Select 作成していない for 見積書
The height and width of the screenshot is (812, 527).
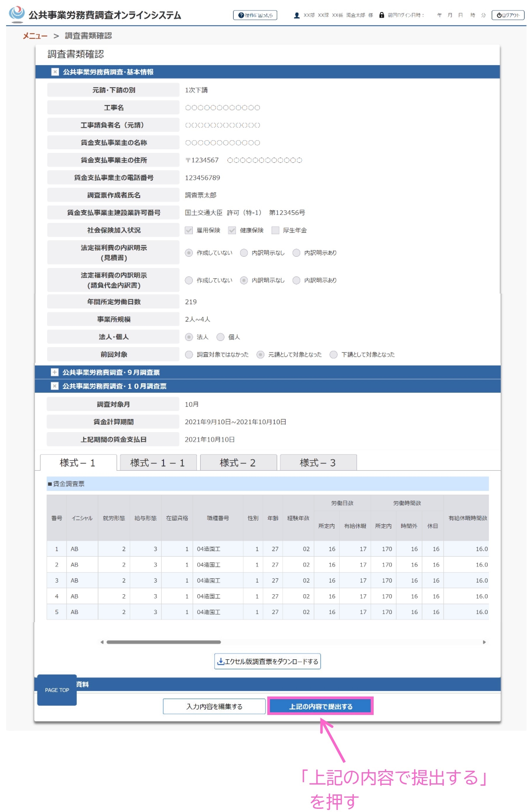click(188, 252)
